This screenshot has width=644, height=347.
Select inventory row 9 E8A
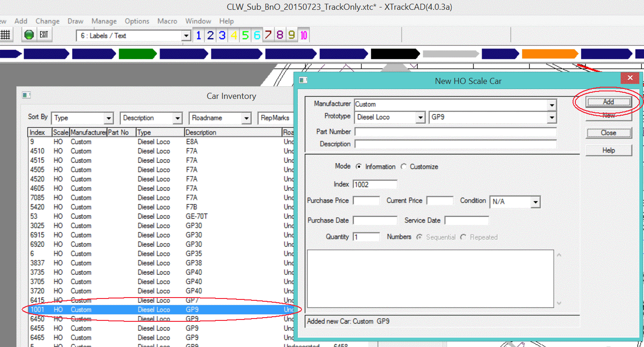click(x=161, y=142)
